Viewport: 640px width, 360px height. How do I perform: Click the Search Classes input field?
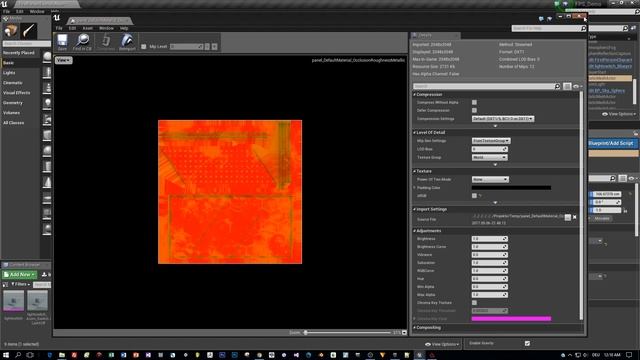point(26,44)
